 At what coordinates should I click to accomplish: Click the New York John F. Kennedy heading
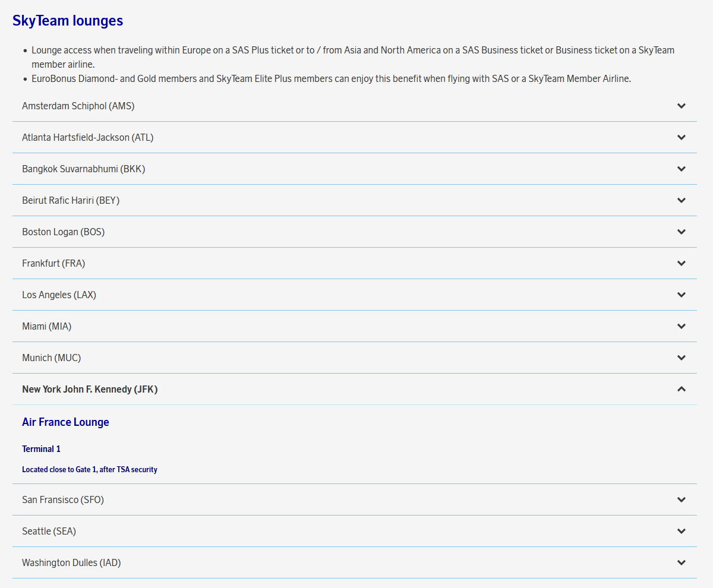90,389
